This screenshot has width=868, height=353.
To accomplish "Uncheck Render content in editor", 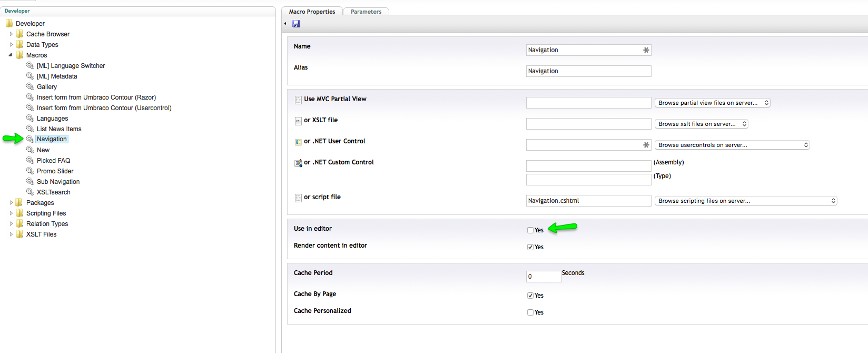I will coord(530,247).
